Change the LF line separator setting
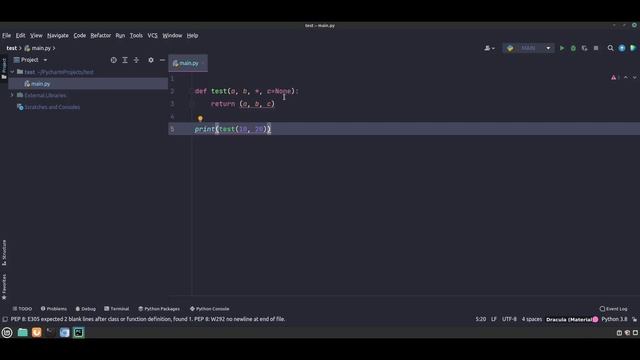The height and width of the screenshot is (360, 640). coord(494,319)
